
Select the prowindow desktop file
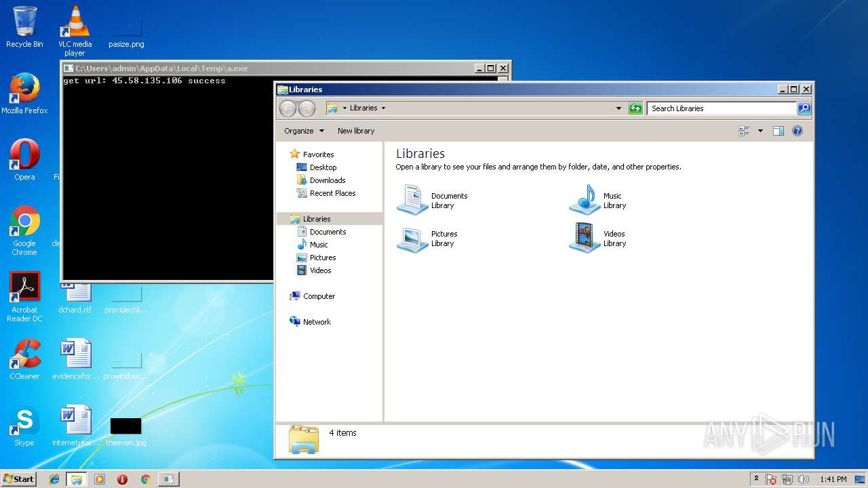[126, 365]
